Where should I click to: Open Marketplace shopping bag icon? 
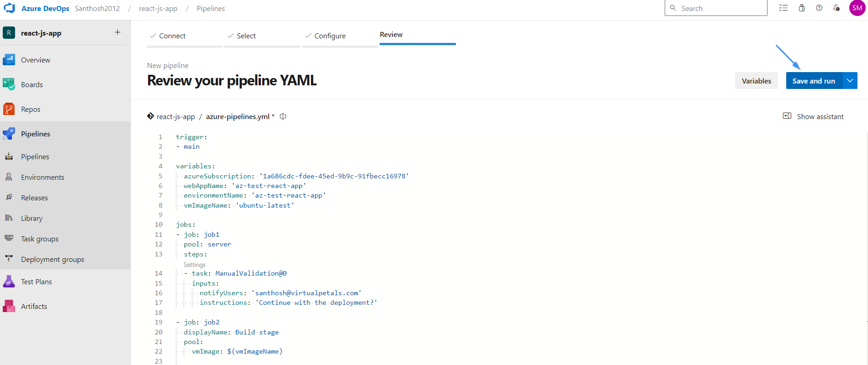click(802, 8)
